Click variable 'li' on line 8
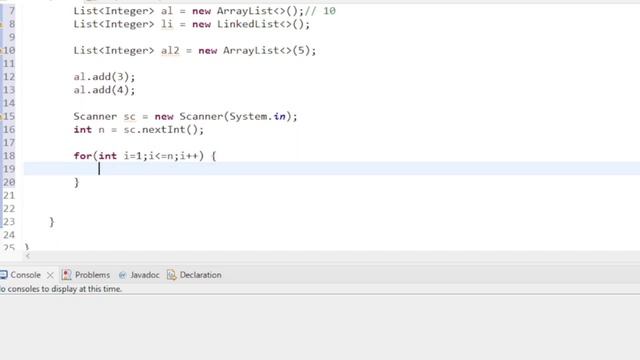 pyautogui.click(x=167, y=24)
